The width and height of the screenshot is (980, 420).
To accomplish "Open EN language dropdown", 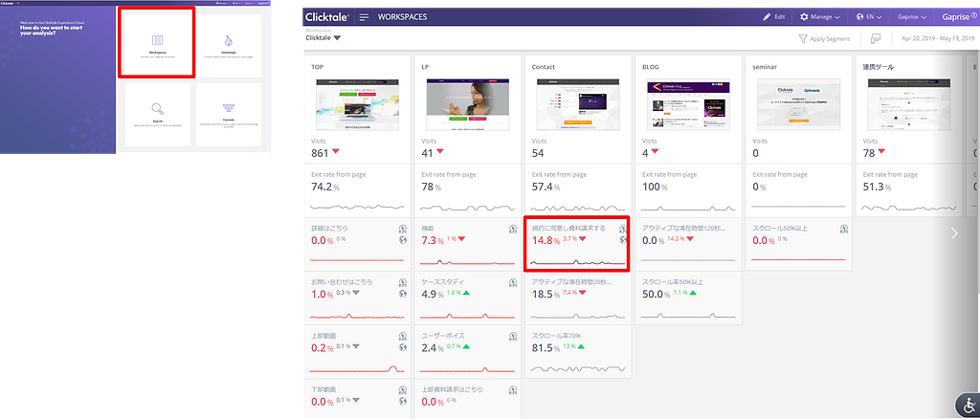I will (869, 17).
